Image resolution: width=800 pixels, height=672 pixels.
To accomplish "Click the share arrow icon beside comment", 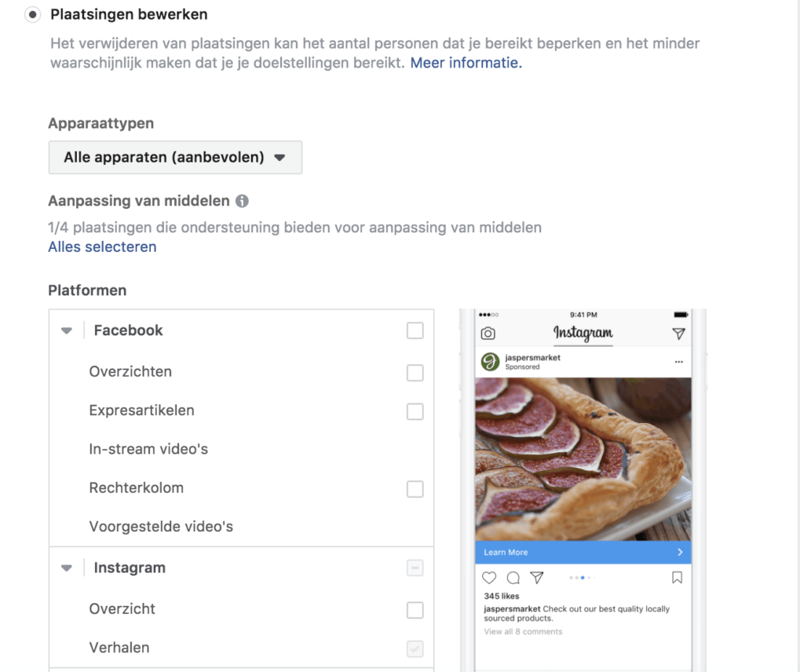I will coord(537,578).
